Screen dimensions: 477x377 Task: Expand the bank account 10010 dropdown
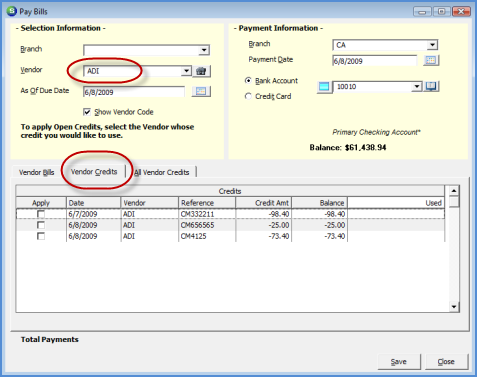pos(416,87)
